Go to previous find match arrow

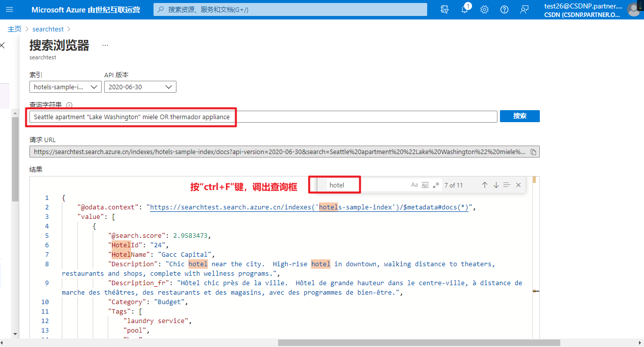coord(484,185)
